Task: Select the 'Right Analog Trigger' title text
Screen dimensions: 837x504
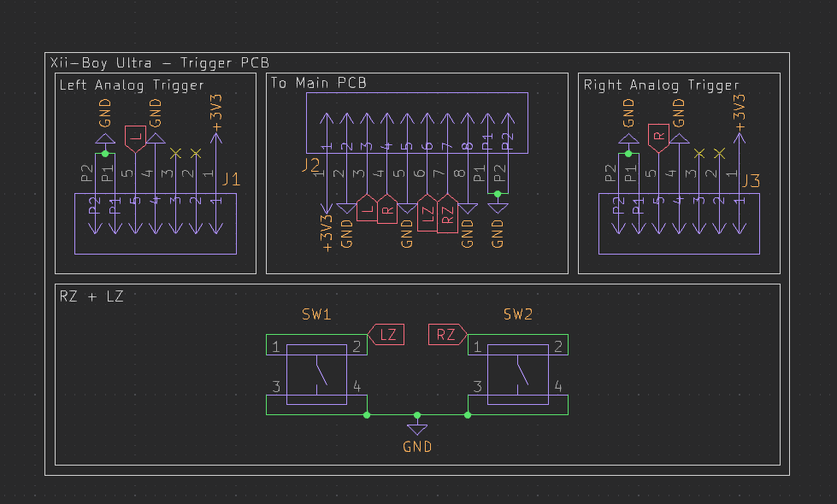Action: (662, 85)
